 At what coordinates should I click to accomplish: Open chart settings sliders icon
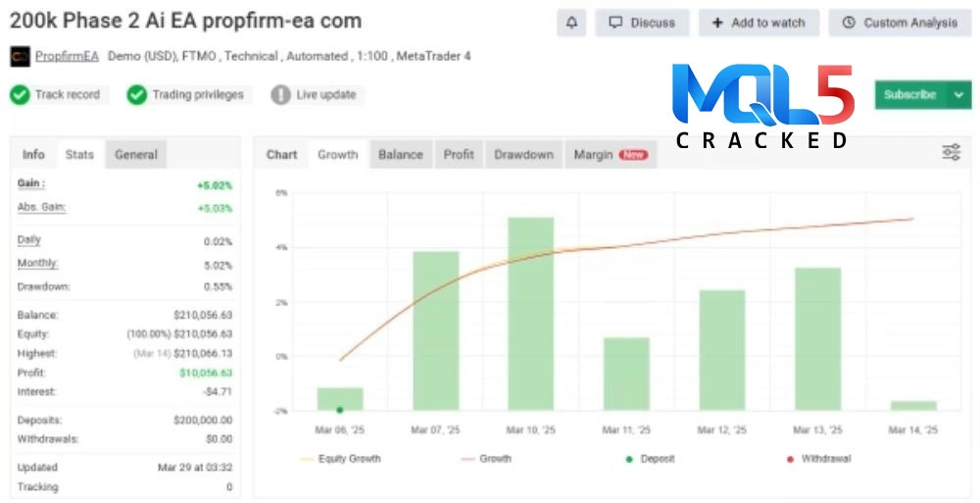[951, 153]
